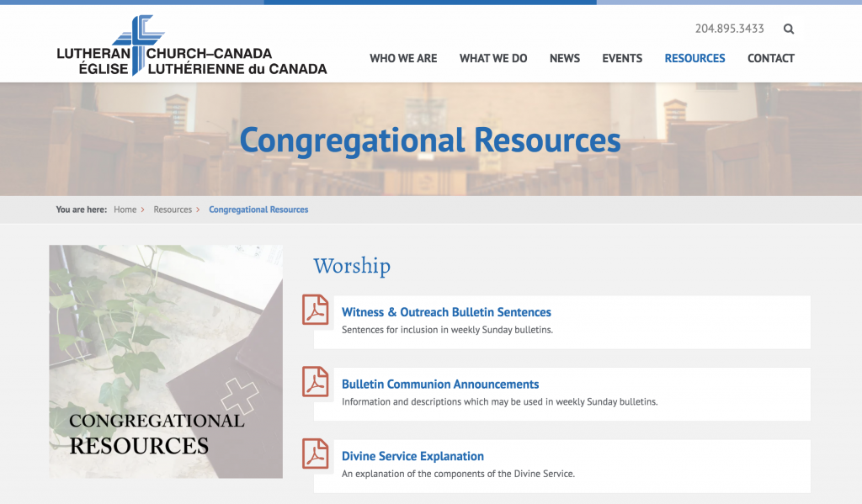Image resolution: width=862 pixels, height=504 pixels.
Task: Open PDF icon for Witness & Outreach Bulletin Sentences
Action: pyautogui.click(x=316, y=310)
